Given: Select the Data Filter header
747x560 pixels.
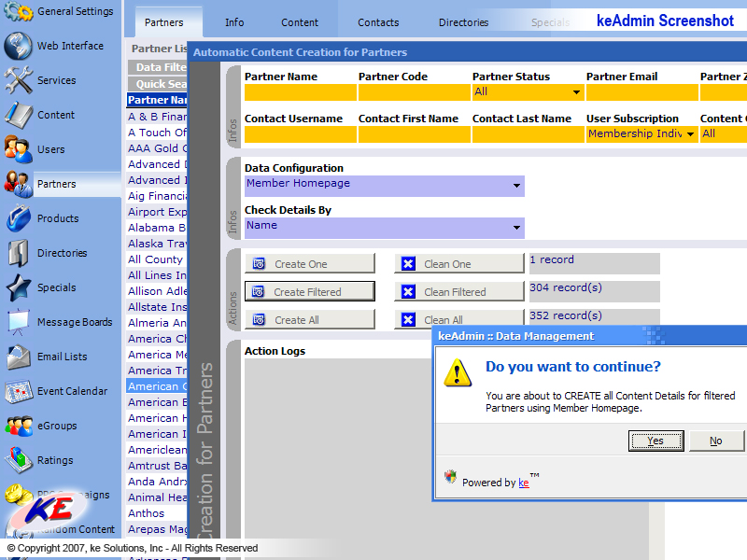Looking at the screenshot, I should pyautogui.click(x=158, y=67).
